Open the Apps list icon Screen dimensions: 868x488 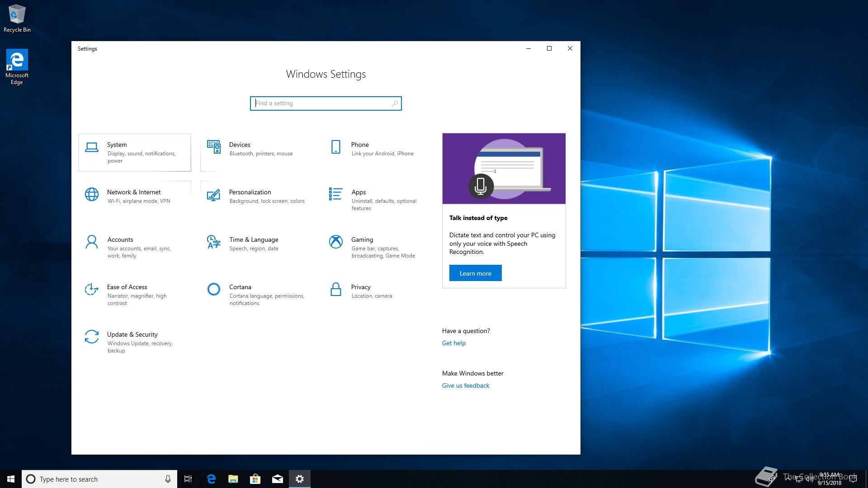(x=335, y=194)
